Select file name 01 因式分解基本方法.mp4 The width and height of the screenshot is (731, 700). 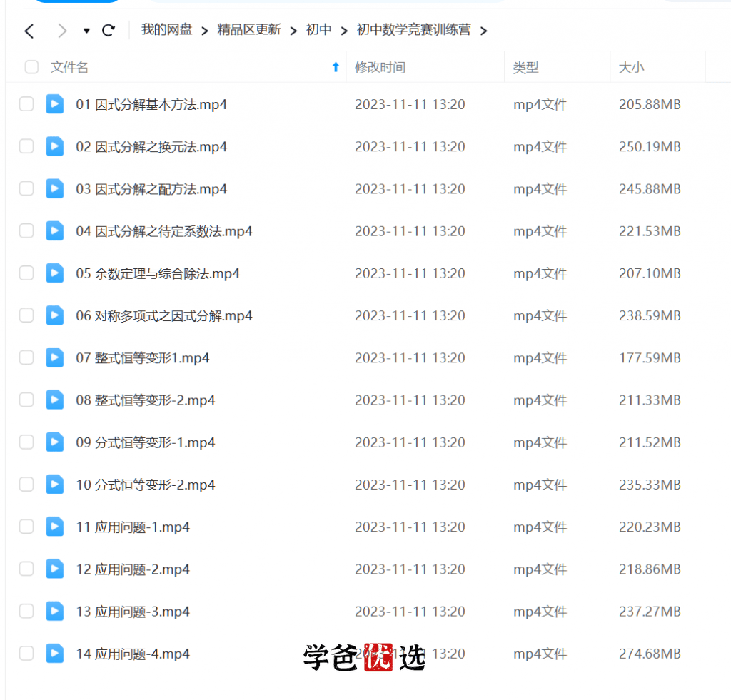tap(151, 105)
